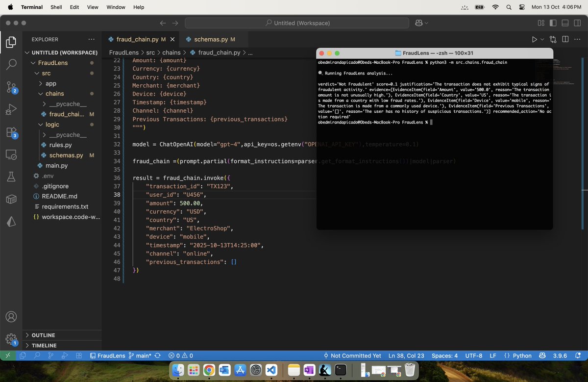The width and height of the screenshot is (588, 382).
Task: Open the editor More Actions ellipsis
Action: point(577,39)
